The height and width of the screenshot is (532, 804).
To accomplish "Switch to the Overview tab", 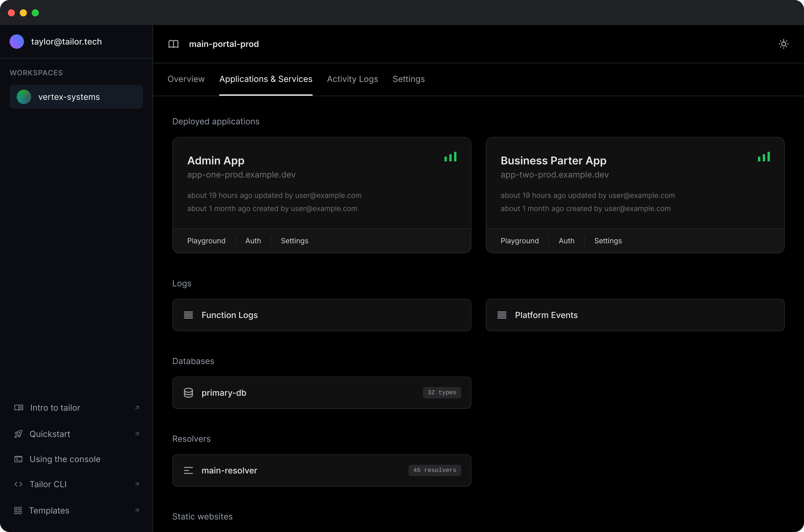I will click(x=186, y=79).
